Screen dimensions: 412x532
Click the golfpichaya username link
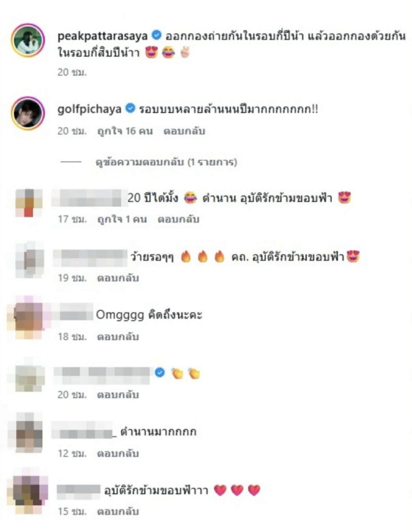click(89, 109)
